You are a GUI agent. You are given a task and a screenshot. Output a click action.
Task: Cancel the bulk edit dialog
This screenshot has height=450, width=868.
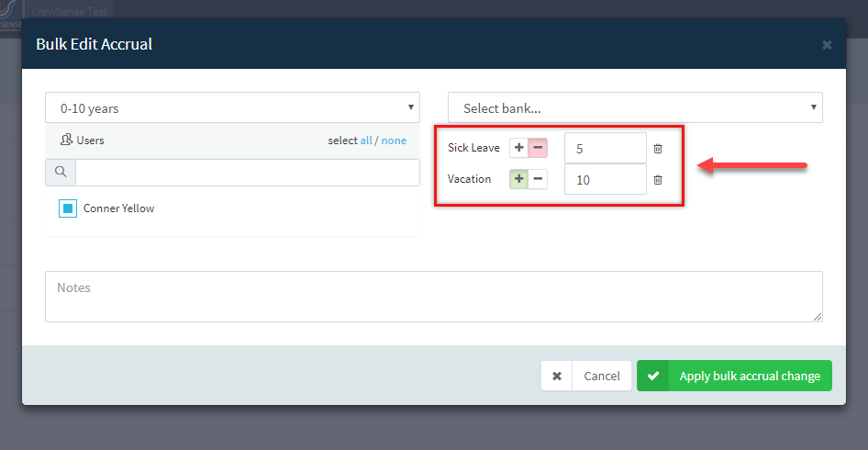pyautogui.click(x=586, y=376)
